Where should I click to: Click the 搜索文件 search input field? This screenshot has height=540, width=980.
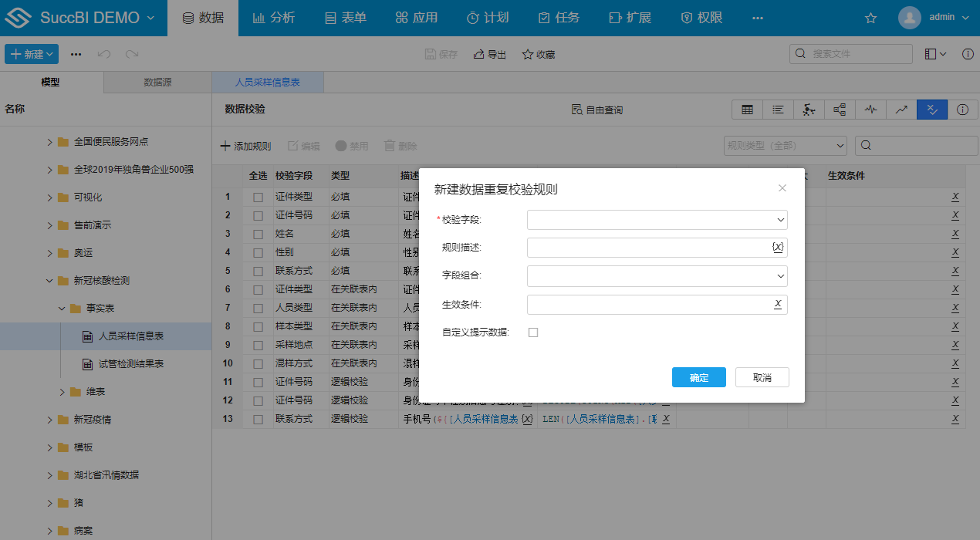pos(858,54)
